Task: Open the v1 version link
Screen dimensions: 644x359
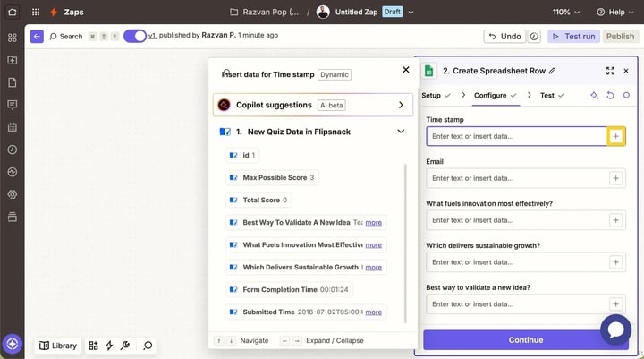Action: [152, 36]
